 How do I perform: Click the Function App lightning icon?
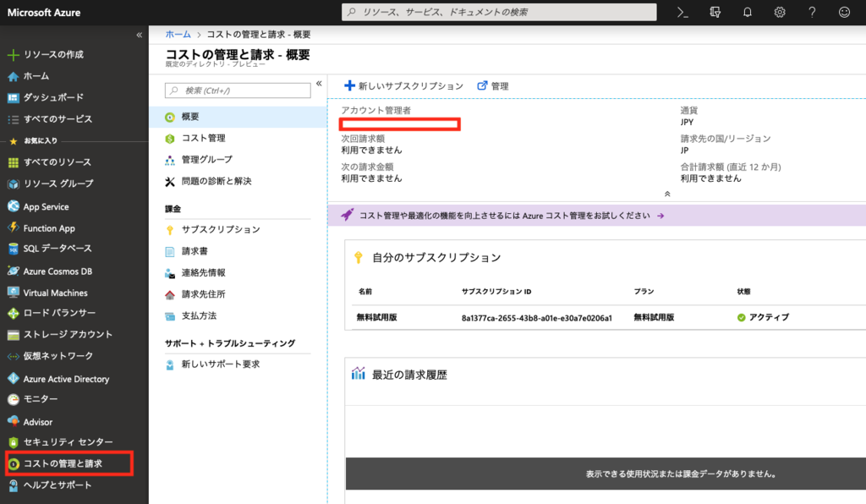click(14, 227)
